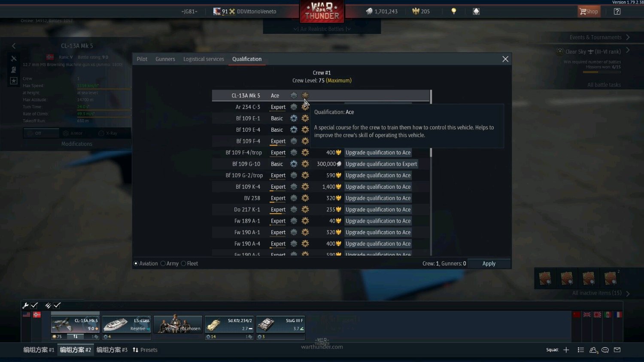This screenshot has width=644, height=362.
Task: Open the chat bubble icon
Action: 605,350
